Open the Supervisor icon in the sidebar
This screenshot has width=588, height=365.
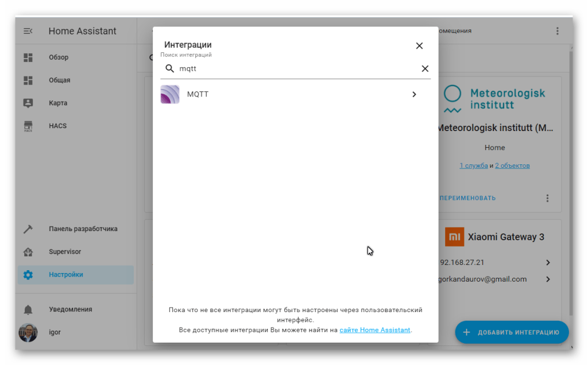point(28,252)
